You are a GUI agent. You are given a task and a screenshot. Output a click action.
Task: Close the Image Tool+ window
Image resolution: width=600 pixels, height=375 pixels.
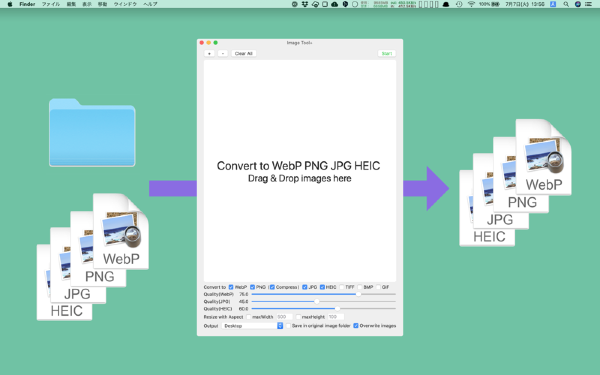coord(202,43)
